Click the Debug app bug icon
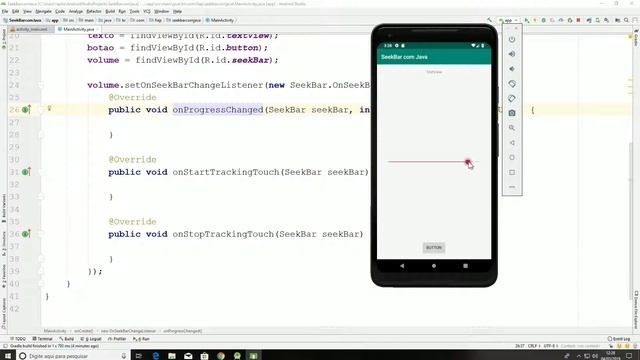 tap(543, 20)
